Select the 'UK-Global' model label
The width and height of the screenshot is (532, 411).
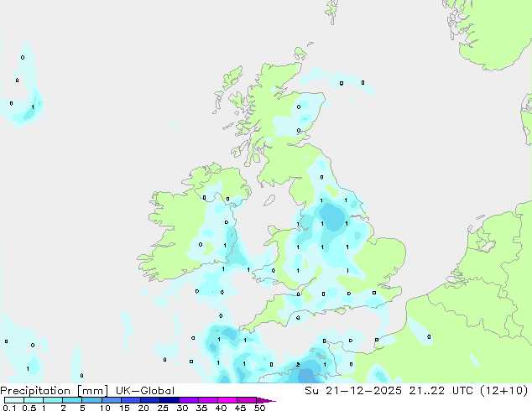coord(145,391)
